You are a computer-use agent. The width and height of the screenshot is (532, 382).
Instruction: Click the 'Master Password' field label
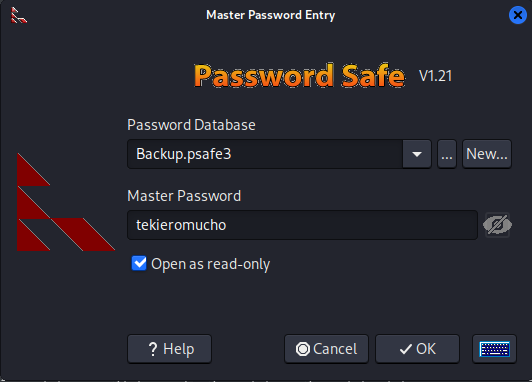coord(184,196)
